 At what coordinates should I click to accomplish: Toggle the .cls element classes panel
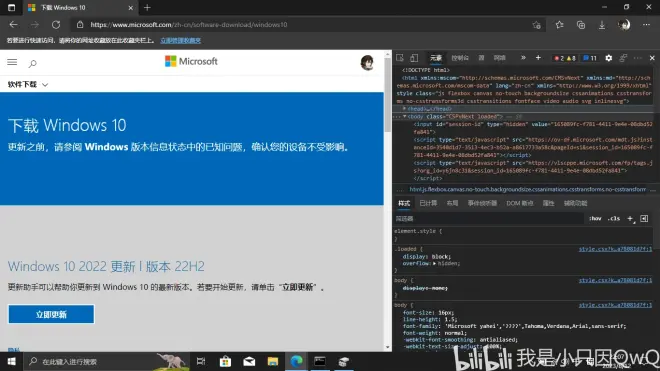[614, 219]
